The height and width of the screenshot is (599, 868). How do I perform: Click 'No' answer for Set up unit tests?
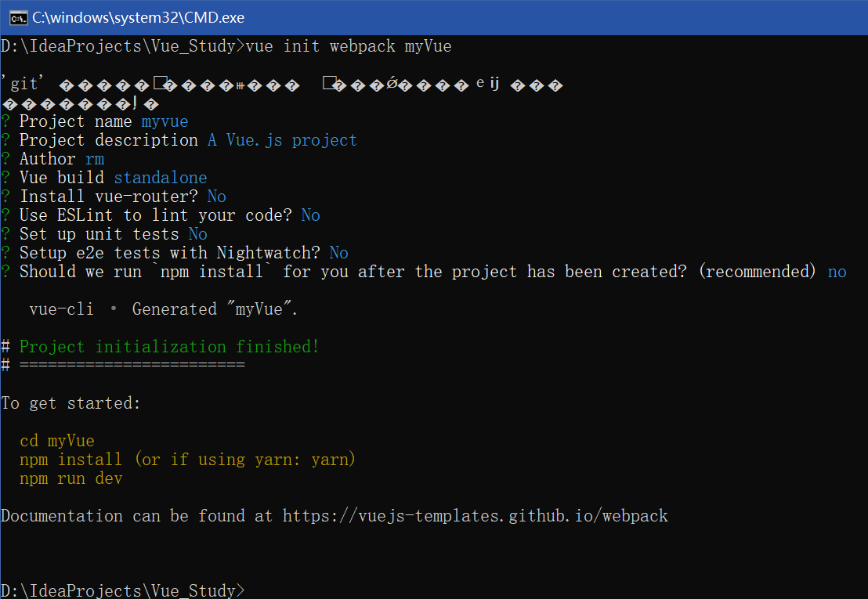pos(197,235)
